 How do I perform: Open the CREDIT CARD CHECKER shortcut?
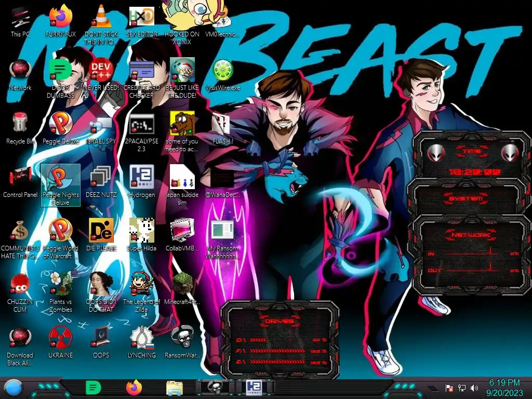tap(142, 79)
